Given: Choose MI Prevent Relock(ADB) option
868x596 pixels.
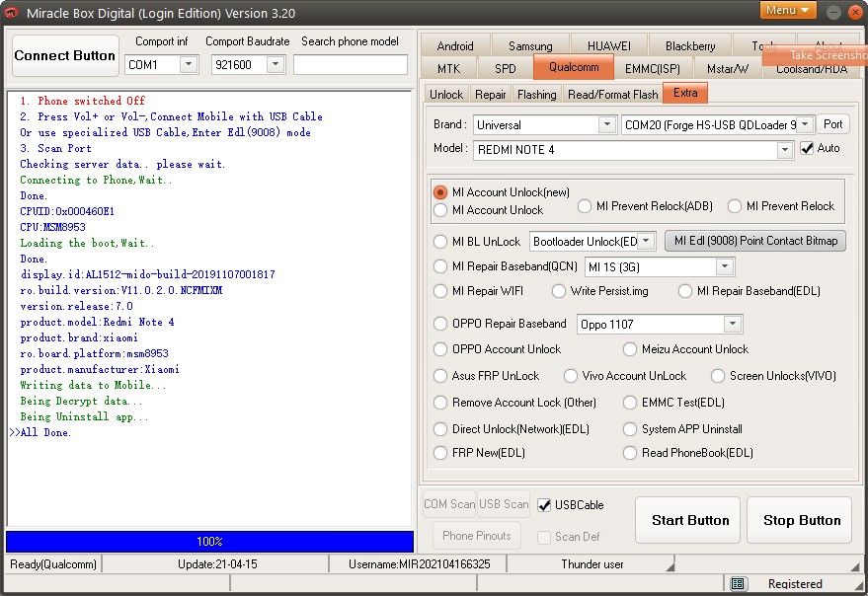Looking at the screenshot, I should (x=584, y=206).
